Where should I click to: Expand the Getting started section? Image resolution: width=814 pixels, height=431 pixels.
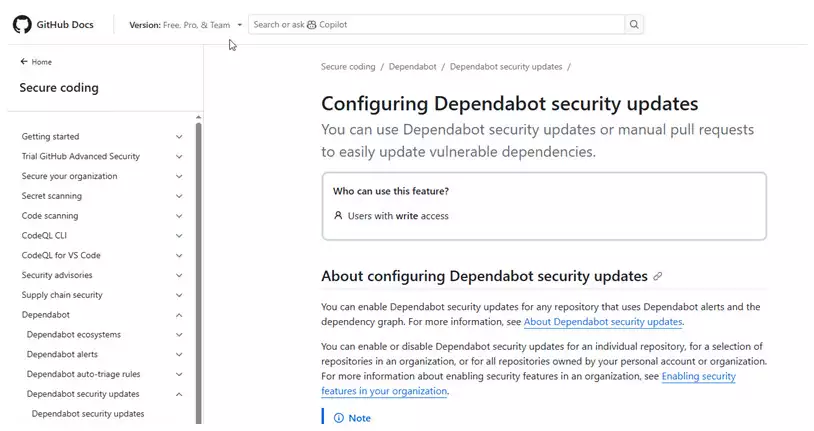tap(179, 137)
